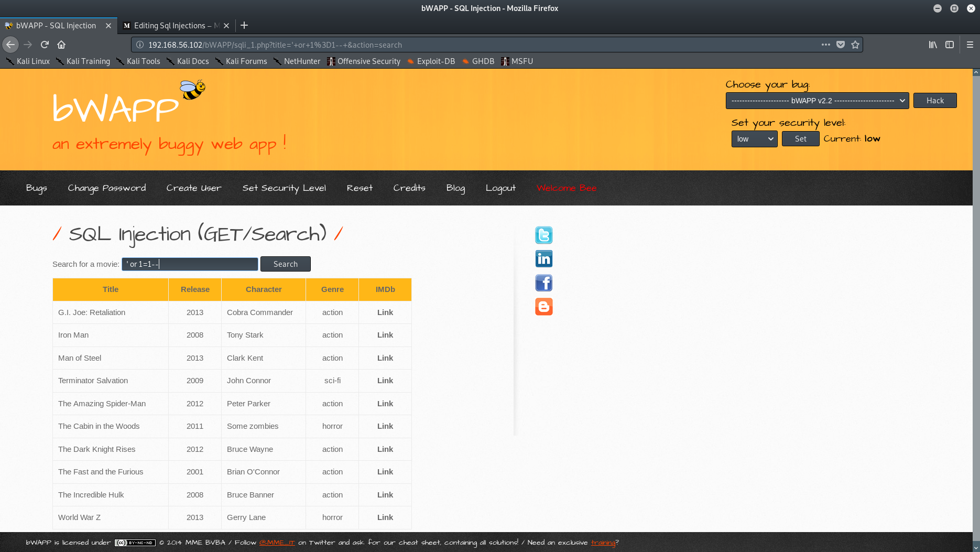Click Logout in the nav bar

pyautogui.click(x=500, y=188)
